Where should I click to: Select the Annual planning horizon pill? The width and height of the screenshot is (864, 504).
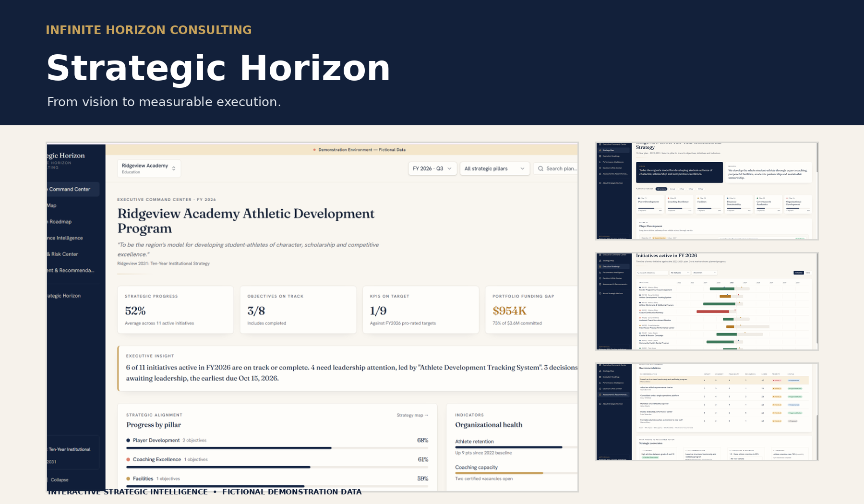[672, 189]
